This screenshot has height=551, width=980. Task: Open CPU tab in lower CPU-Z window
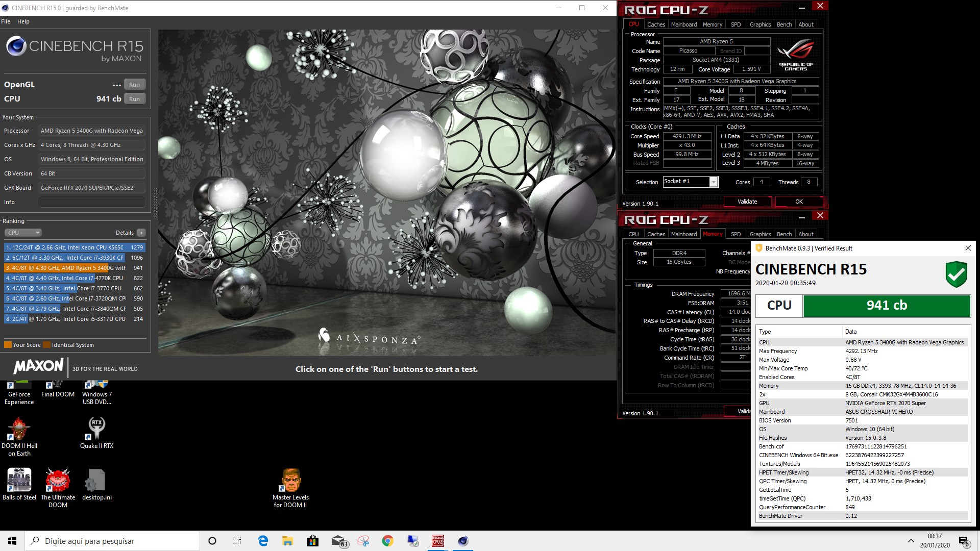click(x=633, y=234)
